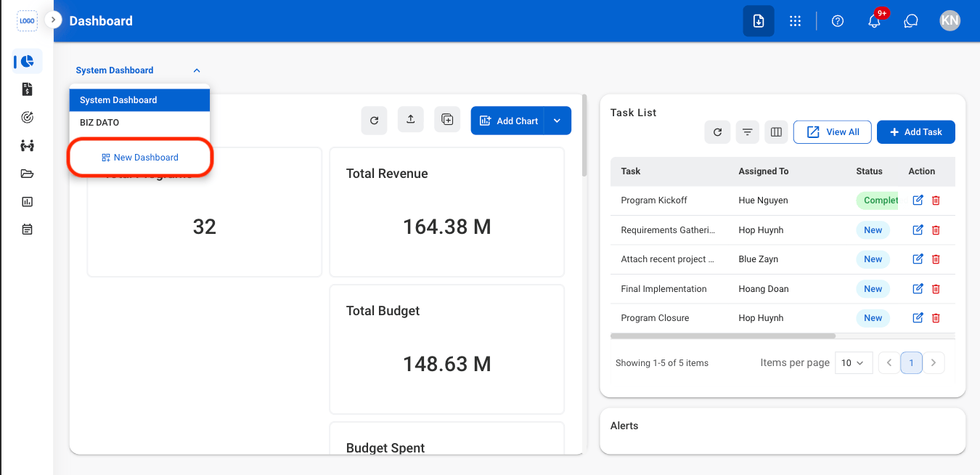
Task: Click the download icon in header
Action: (758, 21)
